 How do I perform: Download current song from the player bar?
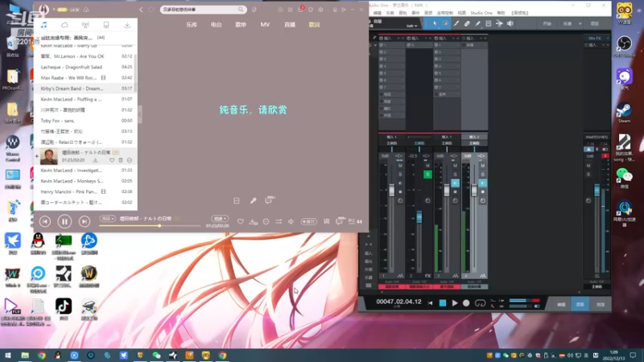tap(254, 222)
